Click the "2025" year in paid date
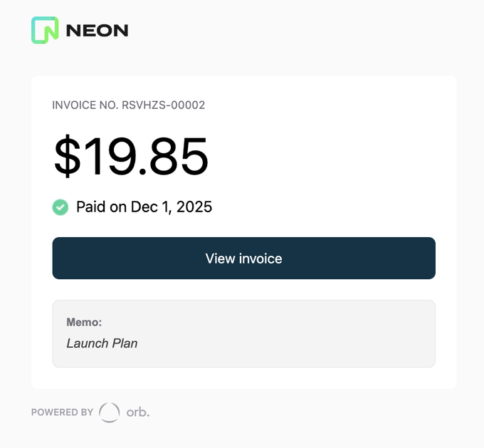 [x=194, y=207]
